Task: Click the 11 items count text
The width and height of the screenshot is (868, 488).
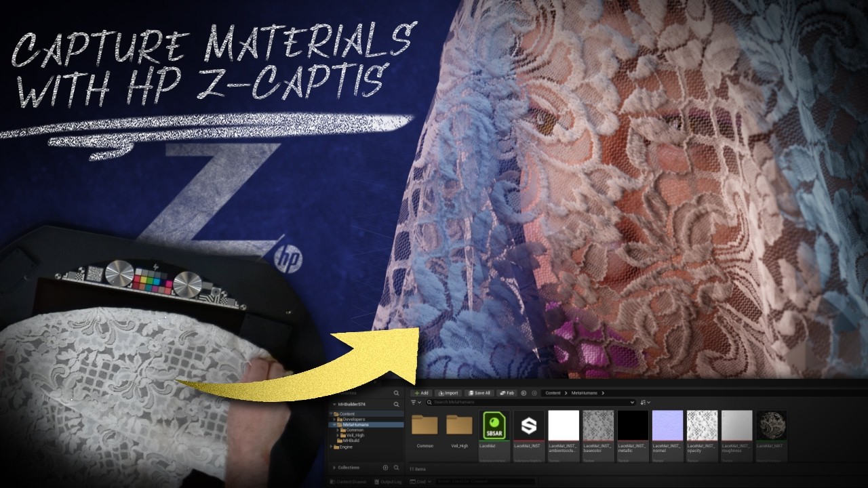Action: coord(418,469)
